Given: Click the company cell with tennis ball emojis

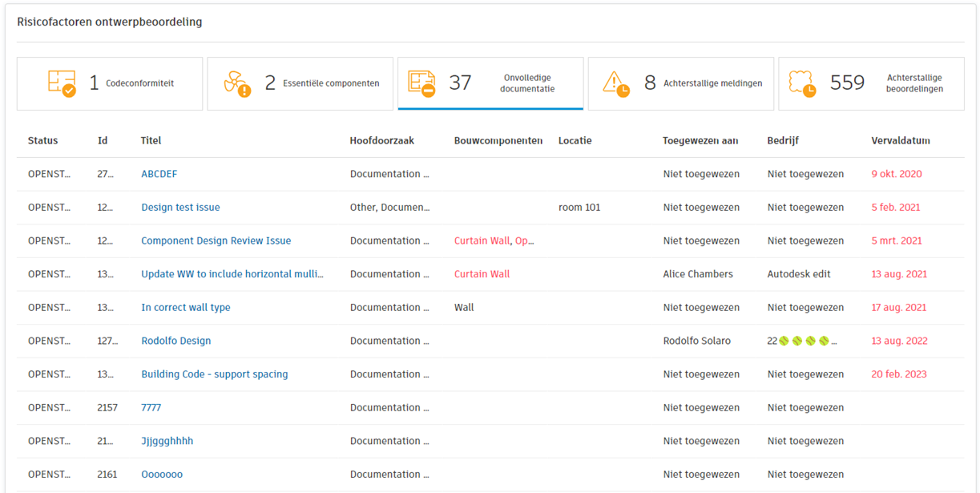Looking at the screenshot, I should [x=802, y=341].
